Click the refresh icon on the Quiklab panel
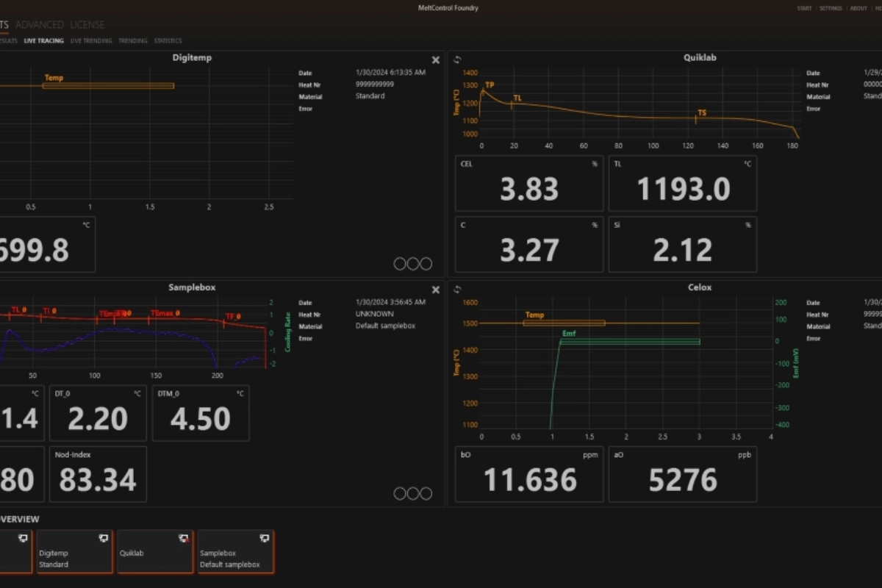The width and height of the screenshot is (882, 588). [457, 60]
